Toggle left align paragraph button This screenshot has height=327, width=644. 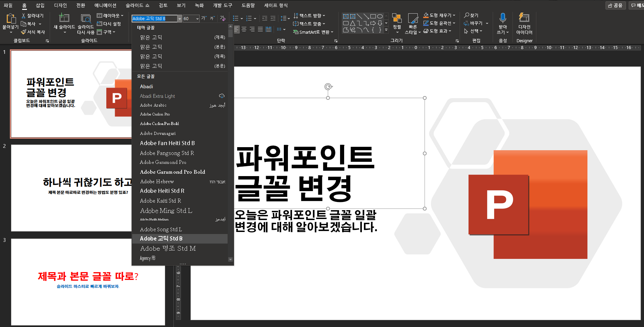[x=236, y=29]
